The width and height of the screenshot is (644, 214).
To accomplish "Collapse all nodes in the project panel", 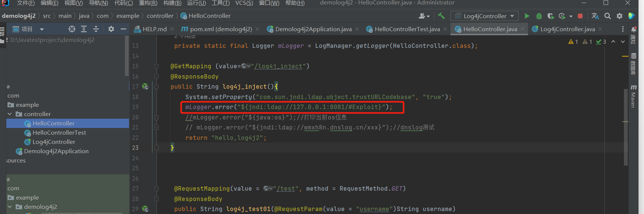I will point(96,29).
